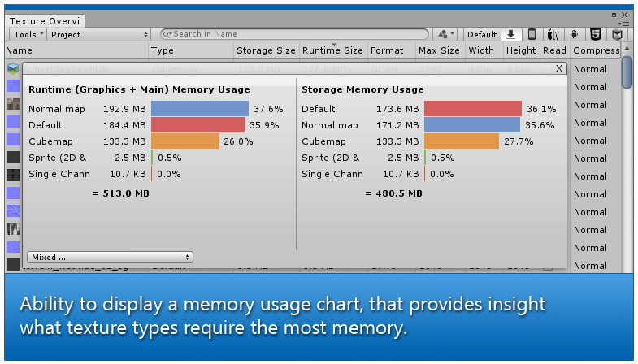
Task: Sort by the Runtime Size column header
Action: click(332, 50)
